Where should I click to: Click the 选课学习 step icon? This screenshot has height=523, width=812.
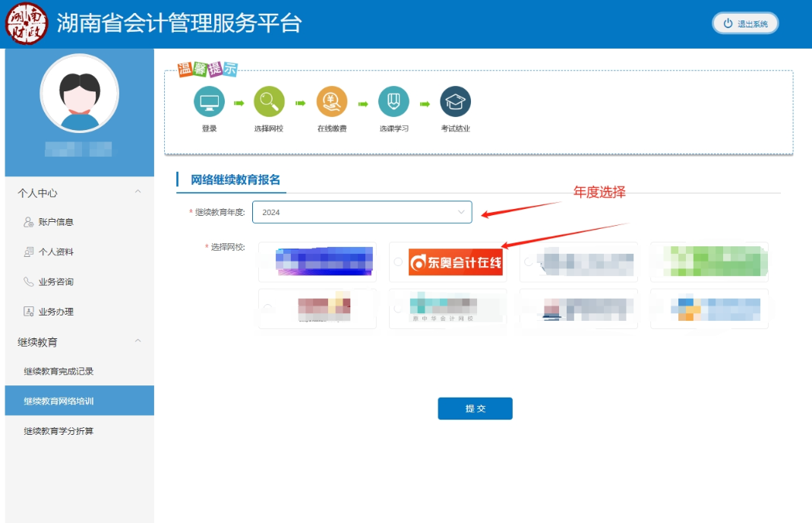pos(394,100)
